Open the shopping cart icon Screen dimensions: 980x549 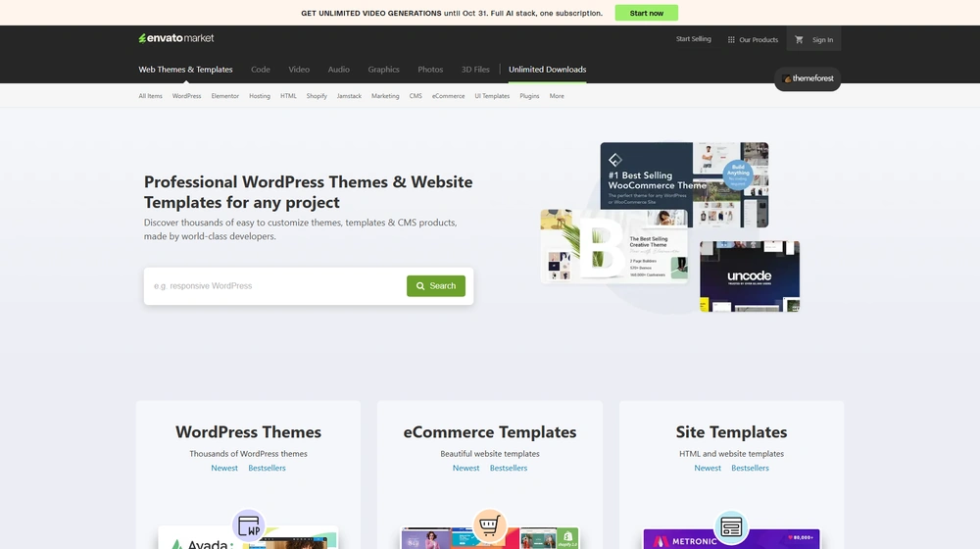(799, 39)
